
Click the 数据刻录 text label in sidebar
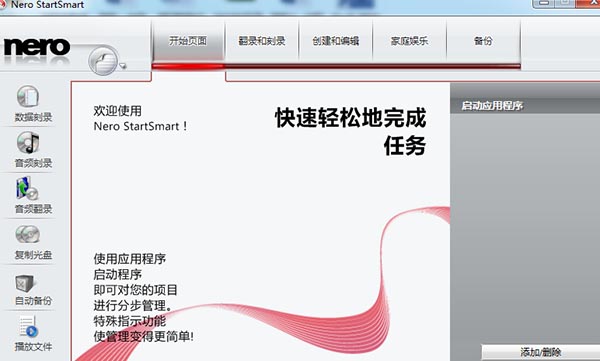33,117
